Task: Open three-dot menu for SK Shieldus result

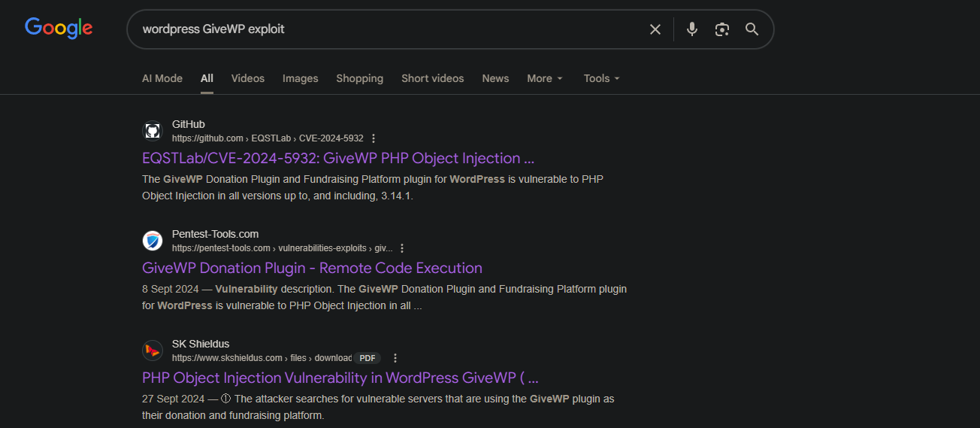Action: pyautogui.click(x=395, y=358)
